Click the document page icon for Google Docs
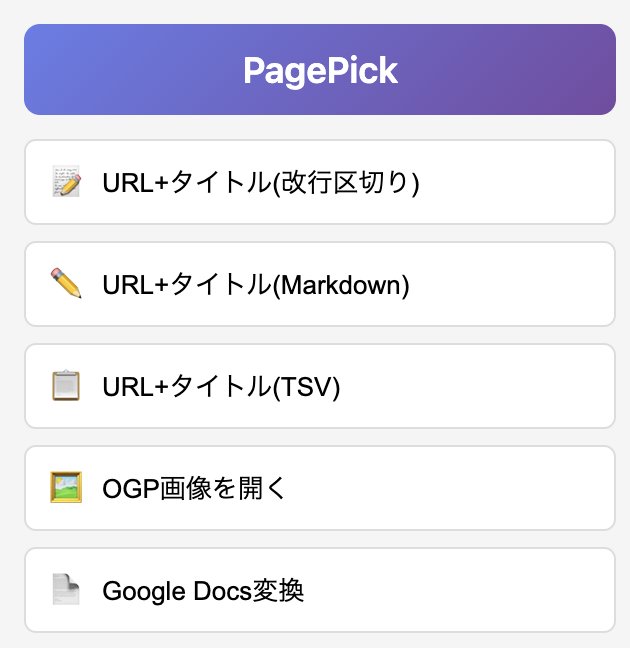 tap(66, 590)
